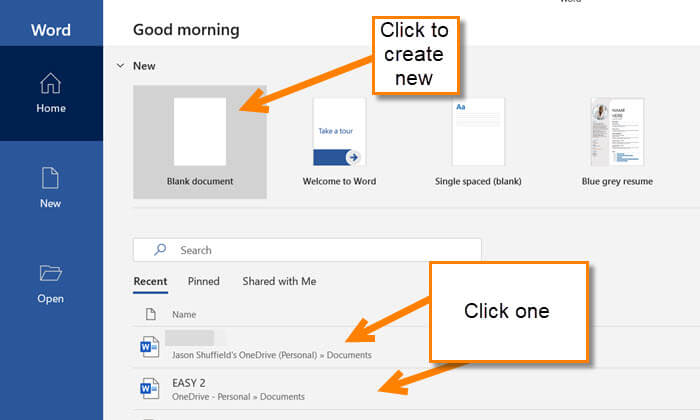700x420 pixels.
Task: Switch to the Recent tab
Action: (x=150, y=282)
